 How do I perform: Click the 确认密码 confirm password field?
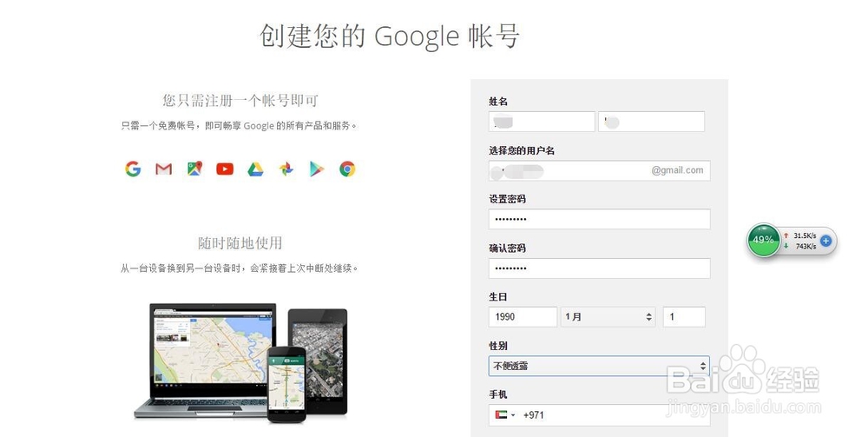coord(600,268)
